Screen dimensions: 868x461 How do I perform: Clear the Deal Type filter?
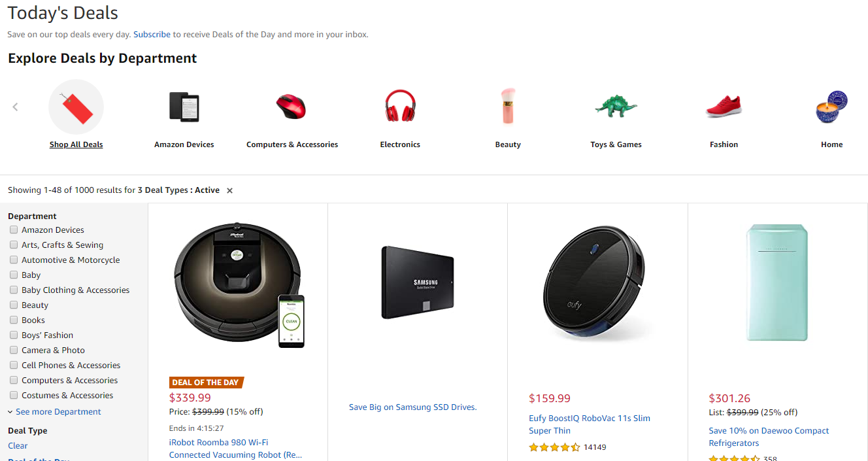[18, 446]
